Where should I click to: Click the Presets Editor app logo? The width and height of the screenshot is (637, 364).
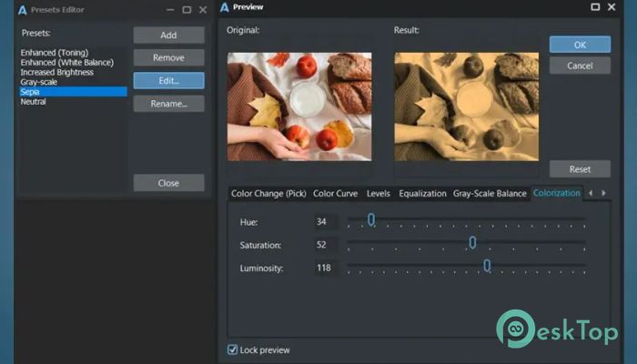[23, 10]
